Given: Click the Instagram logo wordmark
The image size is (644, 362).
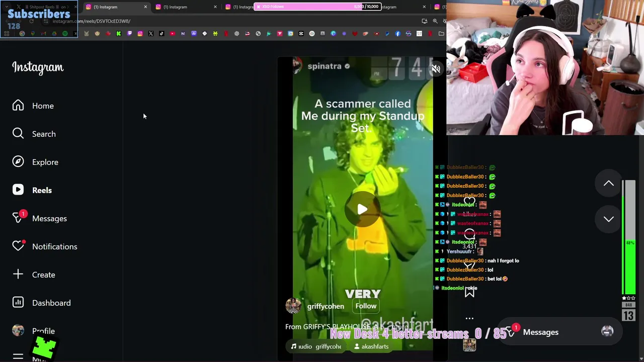Looking at the screenshot, I should tap(38, 67).
